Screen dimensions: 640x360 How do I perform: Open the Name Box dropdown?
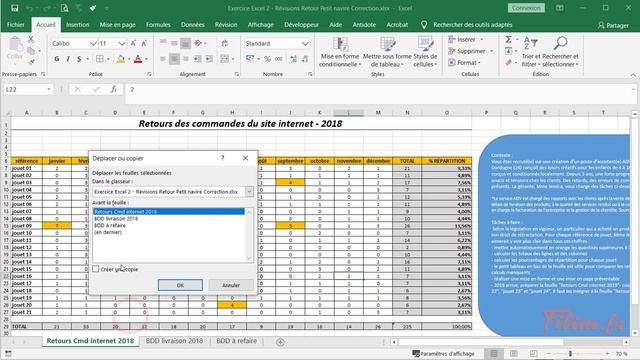[x=49, y=89]
